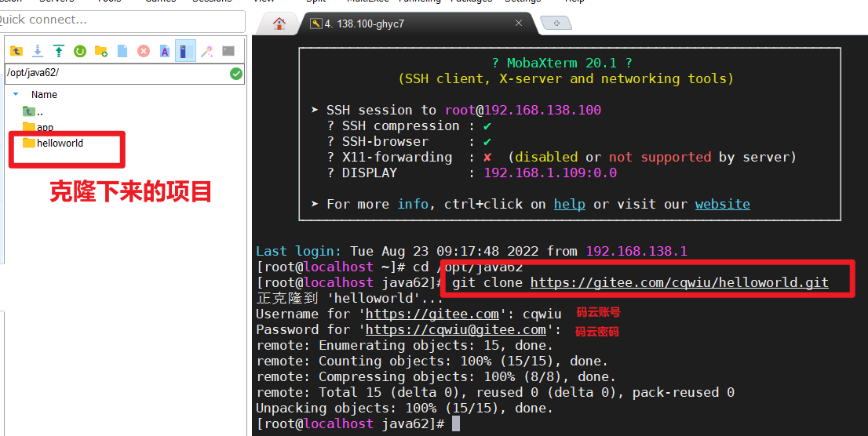The image size is (868, 436).
Task: Create a new file via blank page icon
Action: (x=122, y=52)
